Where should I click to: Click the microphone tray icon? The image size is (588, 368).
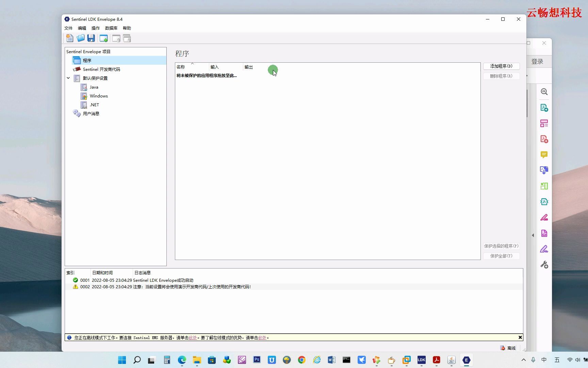[533, 360]
